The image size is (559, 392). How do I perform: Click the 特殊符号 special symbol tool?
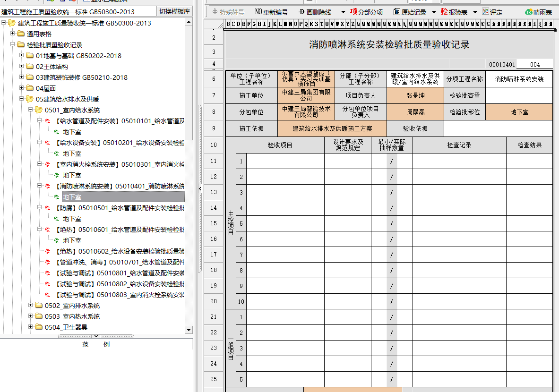click(x=228, y=12)
